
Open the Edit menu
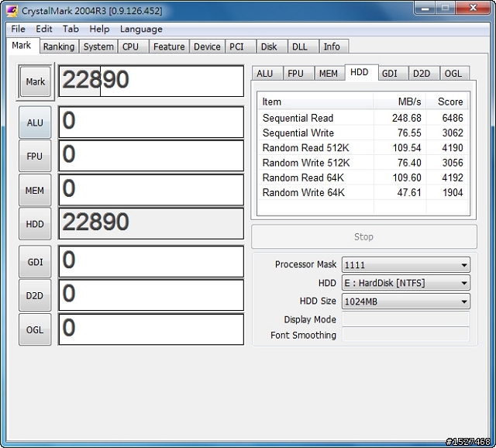click(43, 29)
